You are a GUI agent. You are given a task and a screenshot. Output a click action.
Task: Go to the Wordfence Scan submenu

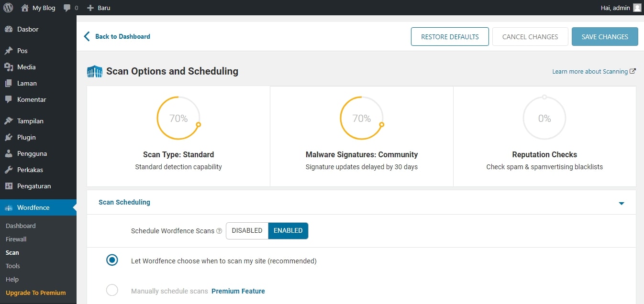[x=12, y=252]
